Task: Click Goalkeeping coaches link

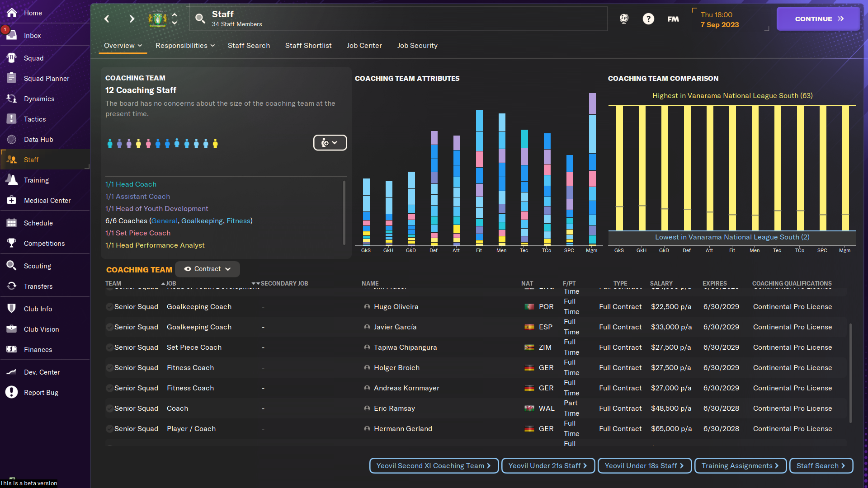Action: [x=202, y=221]
